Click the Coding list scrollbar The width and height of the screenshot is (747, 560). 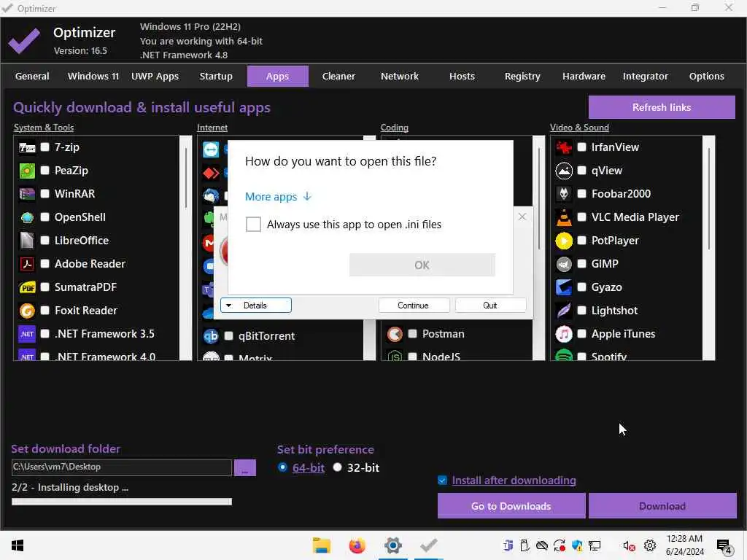[539, 248]
